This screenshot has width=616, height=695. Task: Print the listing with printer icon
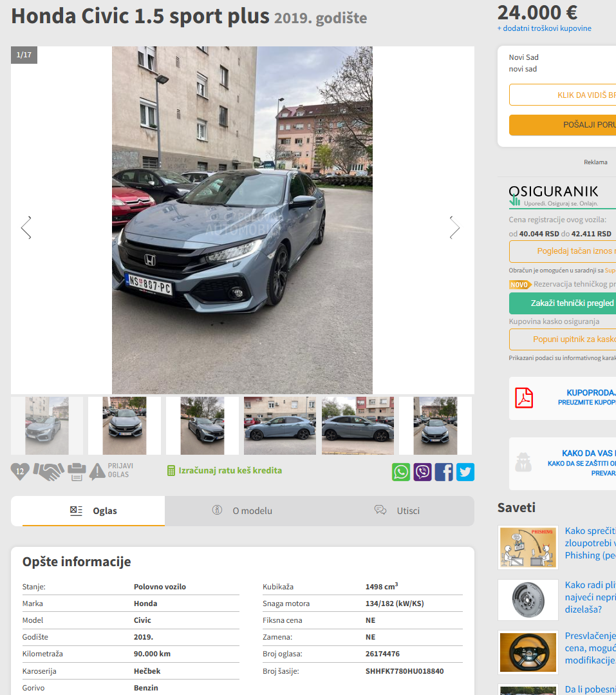coord(77,472)
